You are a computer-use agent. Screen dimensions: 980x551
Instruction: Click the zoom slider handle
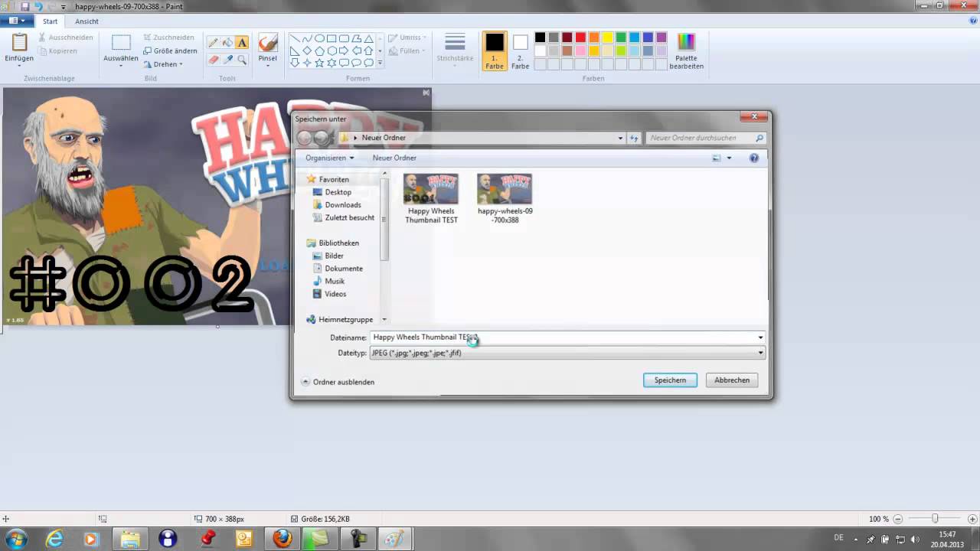click(x=935, y=519)
